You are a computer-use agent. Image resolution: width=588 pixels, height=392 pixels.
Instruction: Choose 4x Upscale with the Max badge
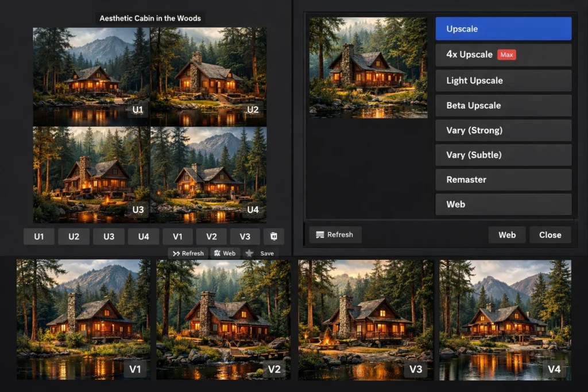(x=503, y=55)
